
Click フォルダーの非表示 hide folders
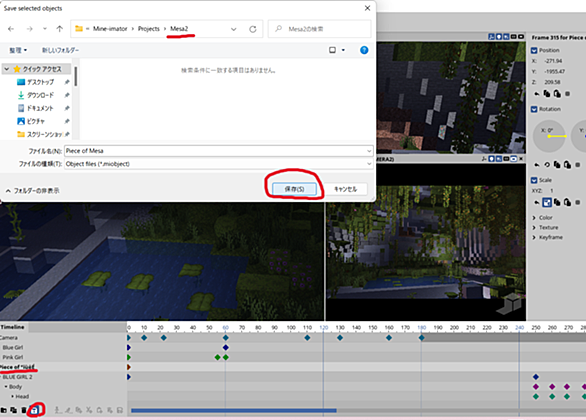pyautogui.click(x=32, y=191)
